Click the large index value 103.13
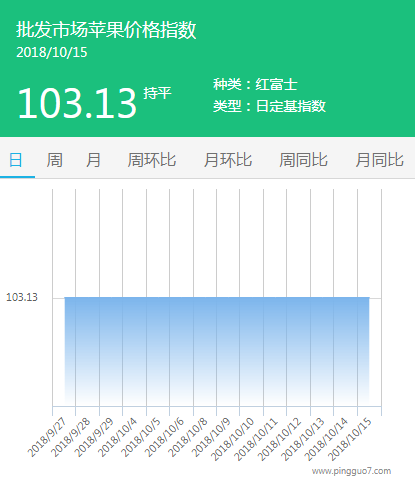The width and height of the screenshot is (415, 483). (77, 103)
